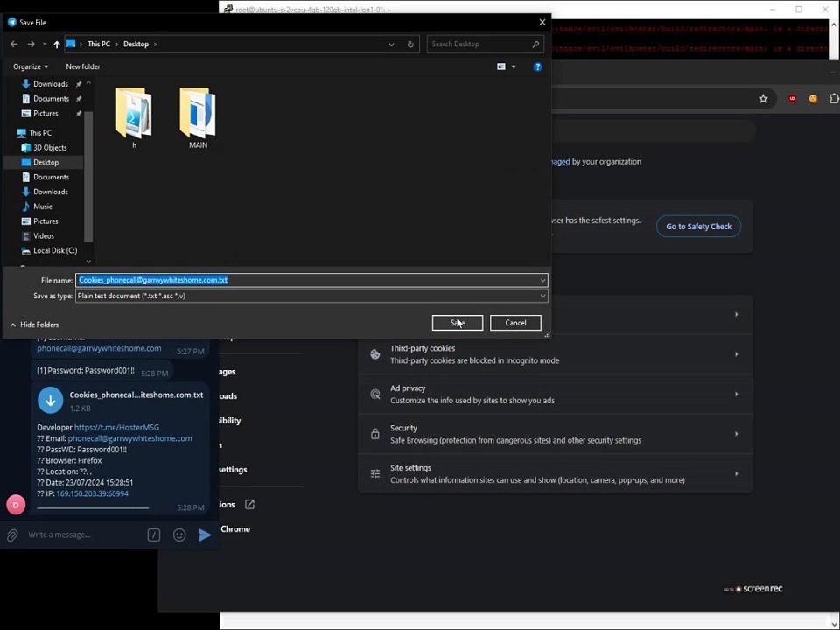Open the view options dropdown arrow
840x630 pixels.
tap(514, 66)
